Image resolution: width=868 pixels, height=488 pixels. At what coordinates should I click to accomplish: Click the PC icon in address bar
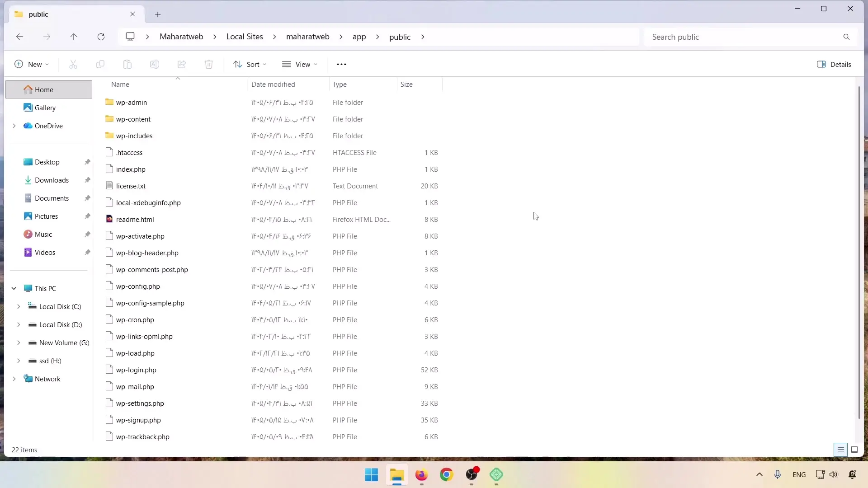tap(130, 37)
